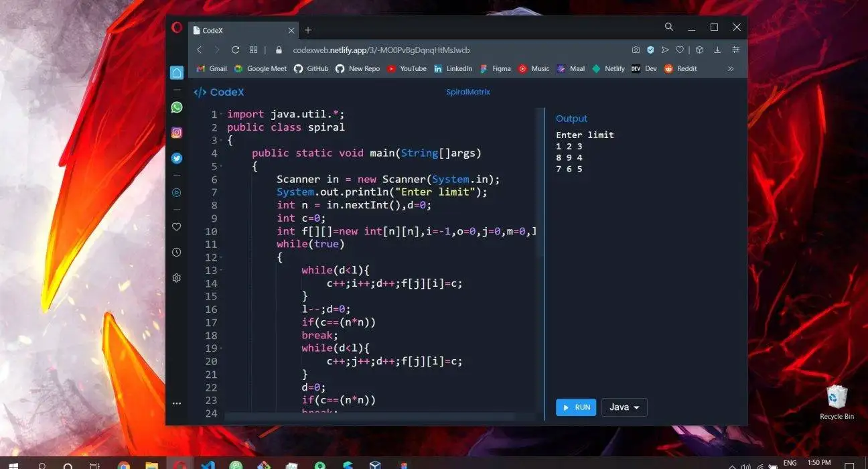Open sidebar settings gear
This screenshot has height=469, width=868.
(176, 277)
